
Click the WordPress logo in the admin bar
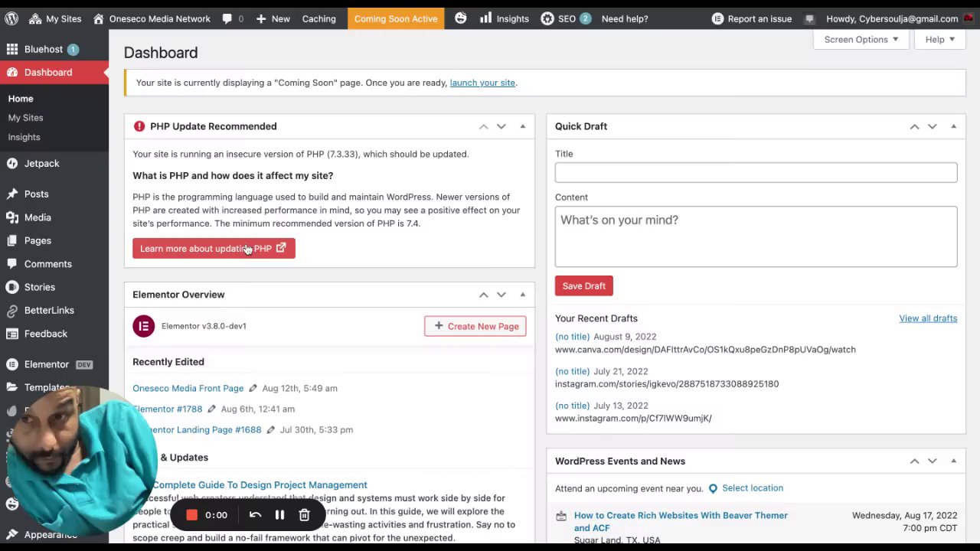coord(13,18)
